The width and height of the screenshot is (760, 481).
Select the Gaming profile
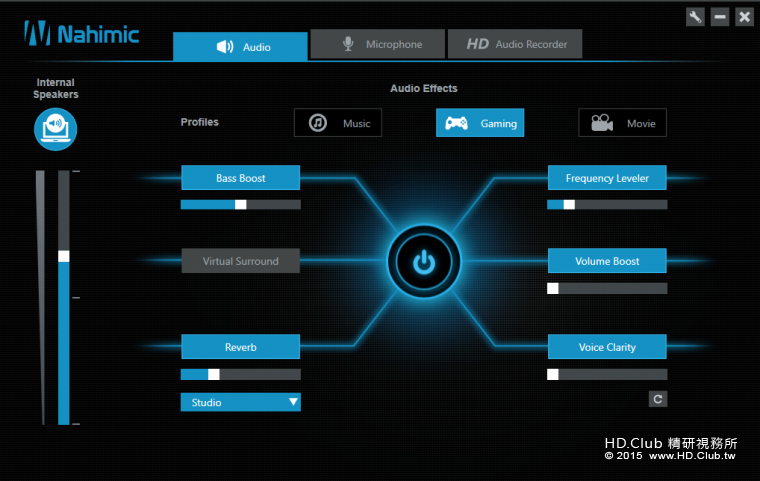(480, 123)
